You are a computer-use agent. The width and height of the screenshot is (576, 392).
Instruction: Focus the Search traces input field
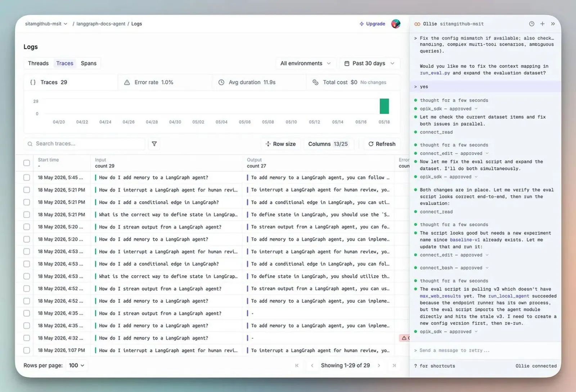85,144
